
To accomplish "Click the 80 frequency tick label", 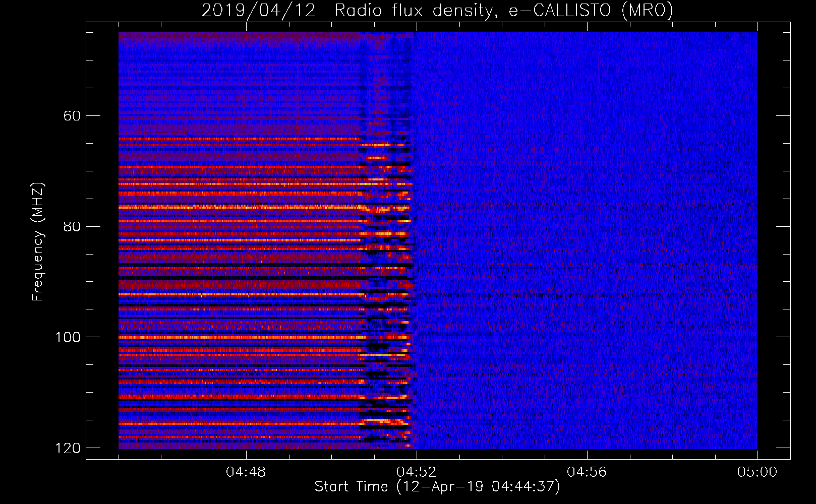I will (x=72, y=226).
